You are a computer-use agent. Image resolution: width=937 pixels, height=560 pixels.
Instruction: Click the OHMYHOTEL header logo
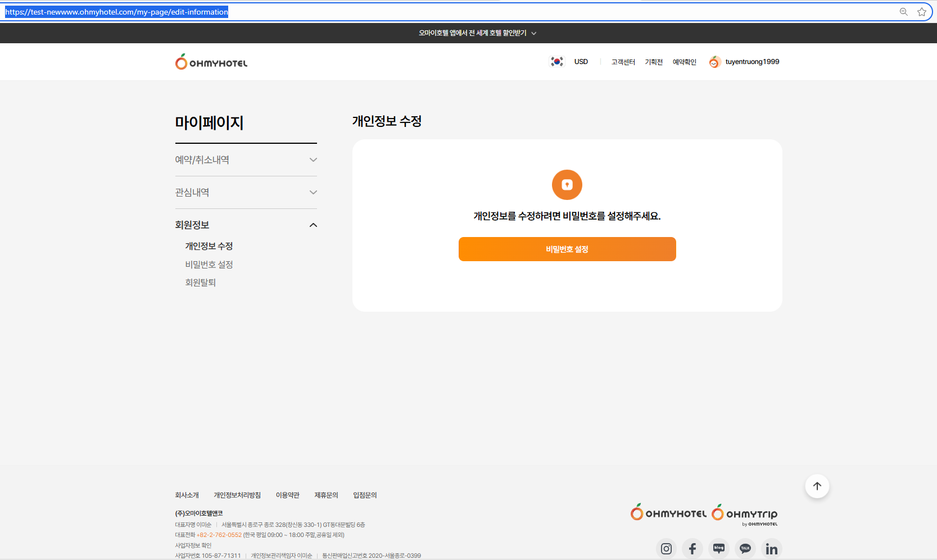click(211, 62)
